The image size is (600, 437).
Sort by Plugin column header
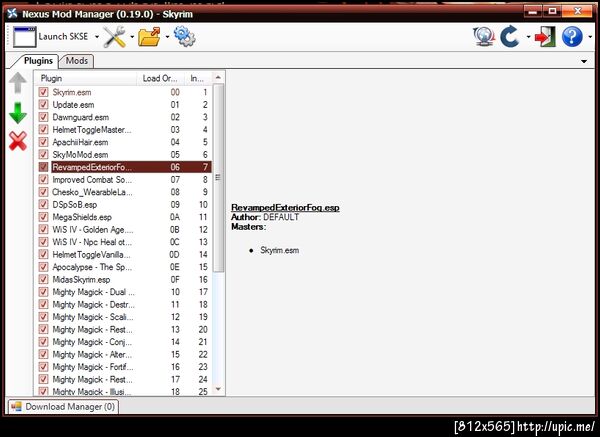(86, 78)
